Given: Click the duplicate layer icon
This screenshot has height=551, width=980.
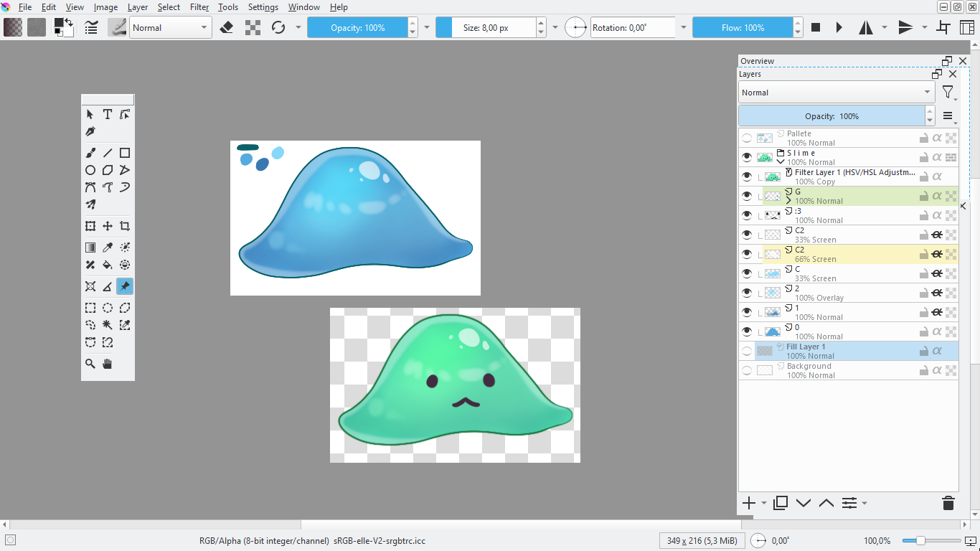Looking at the screenshot, I should [x=781, y=503].
